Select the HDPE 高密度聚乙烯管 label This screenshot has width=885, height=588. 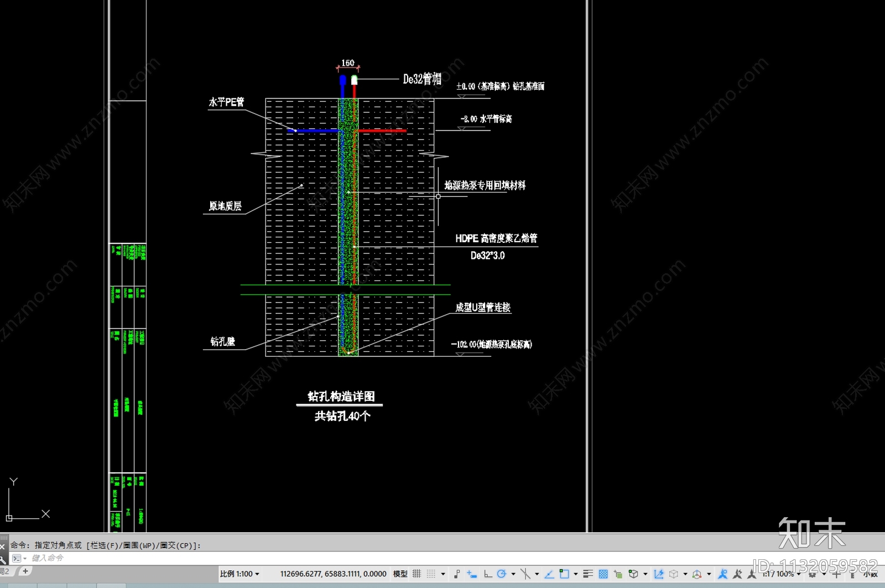point(496,238)
